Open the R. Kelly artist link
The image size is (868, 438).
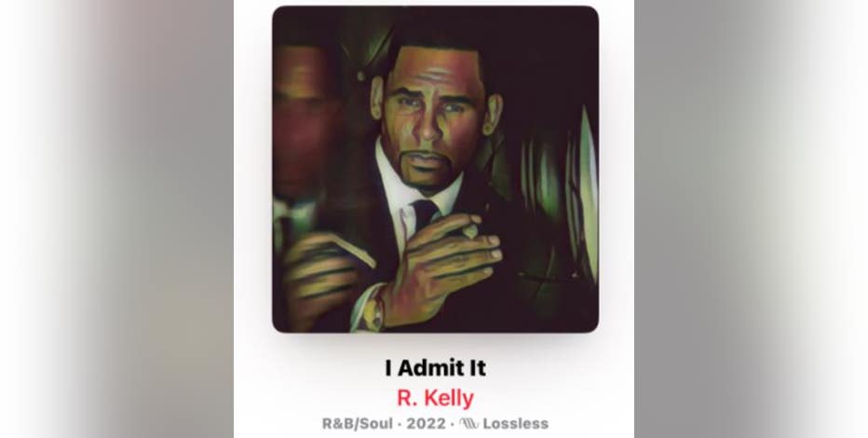[435, 398]
